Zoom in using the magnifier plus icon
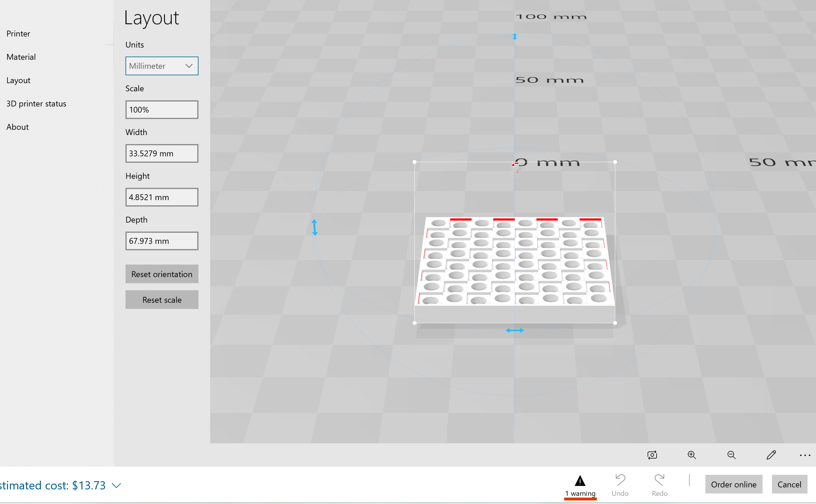Viewport: 816px width, 504px height. (692, 455)
